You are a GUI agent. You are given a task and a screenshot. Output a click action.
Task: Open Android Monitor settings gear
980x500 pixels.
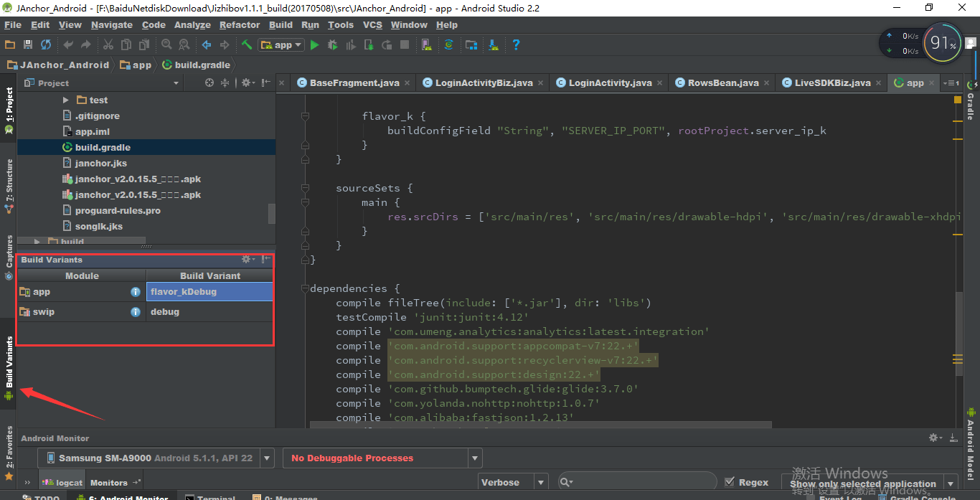coord(934,437)
